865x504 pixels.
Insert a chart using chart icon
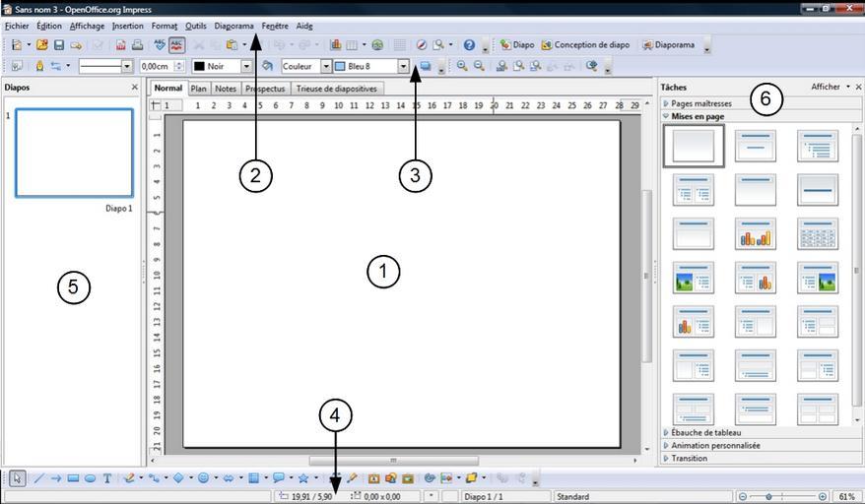[x=336, y=45]
